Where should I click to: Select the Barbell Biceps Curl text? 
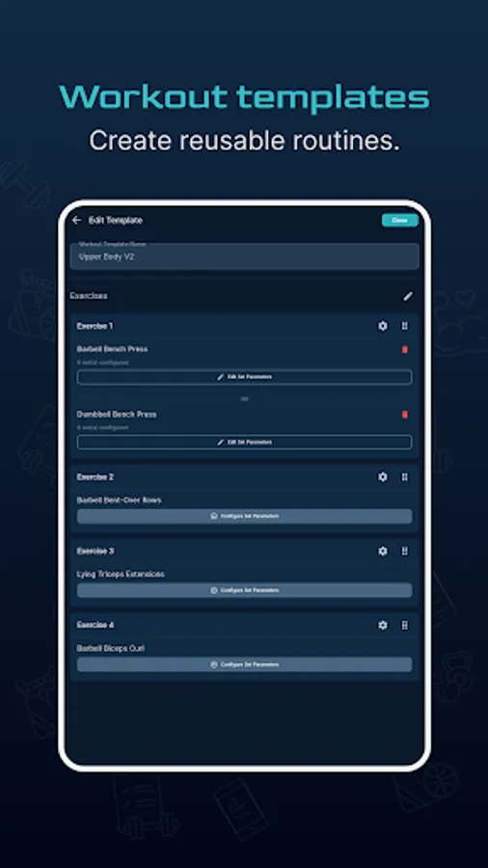111,648
